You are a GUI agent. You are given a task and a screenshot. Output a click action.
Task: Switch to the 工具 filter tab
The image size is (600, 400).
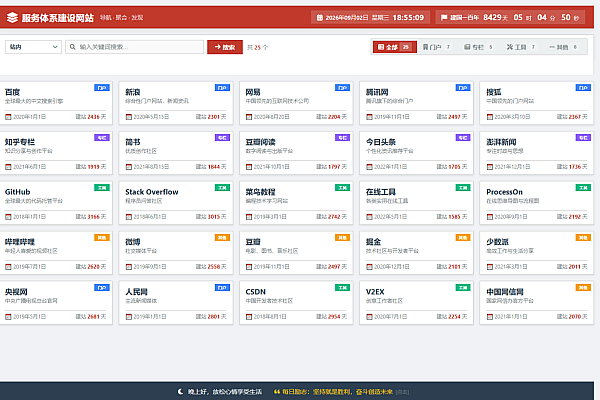(521, 47)
